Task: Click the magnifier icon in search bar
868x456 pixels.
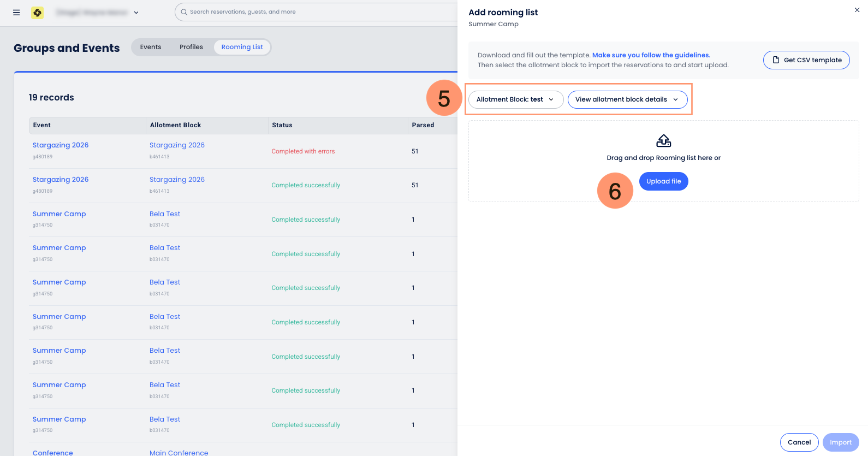Action: (x=184, y=12)
